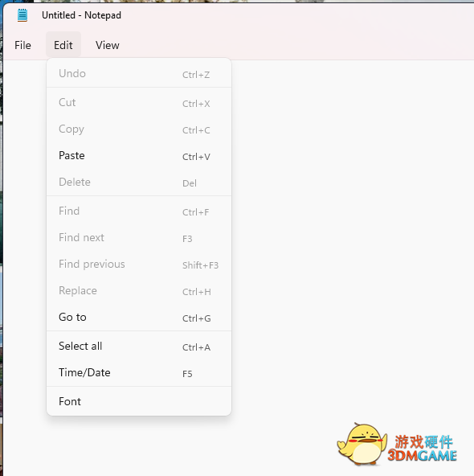Click the disabled Replace entry
This screenshot has height=476, width=474.
click(139, 291)
